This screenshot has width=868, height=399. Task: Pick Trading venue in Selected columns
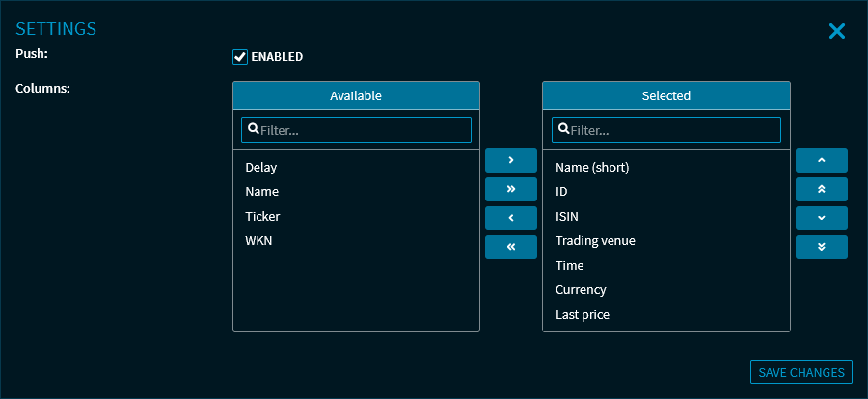click(x=595, y=241)
